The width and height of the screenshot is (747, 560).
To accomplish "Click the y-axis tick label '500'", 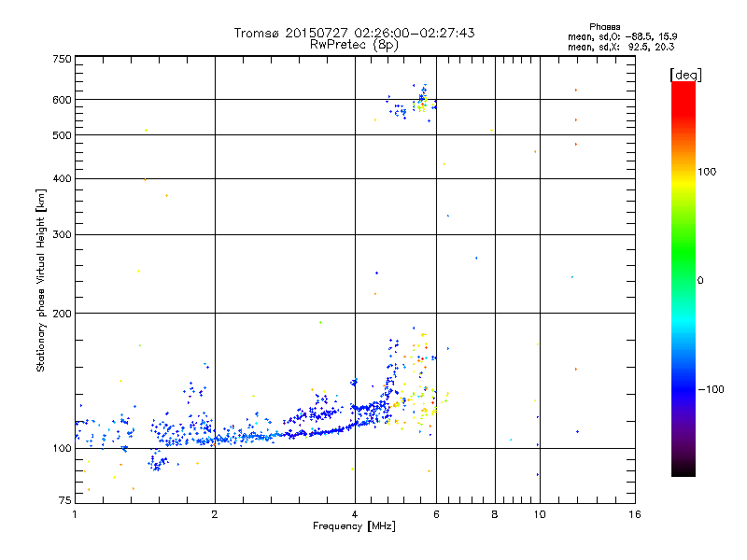I will tap(62, 135).
